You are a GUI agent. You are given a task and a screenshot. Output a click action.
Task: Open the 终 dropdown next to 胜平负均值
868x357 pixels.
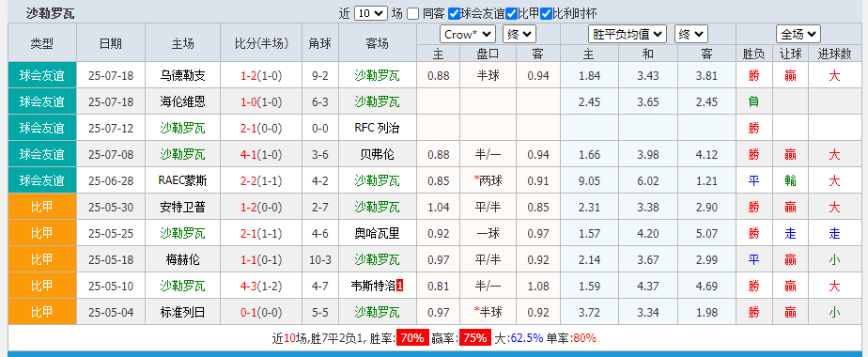(x=691, y=35)
